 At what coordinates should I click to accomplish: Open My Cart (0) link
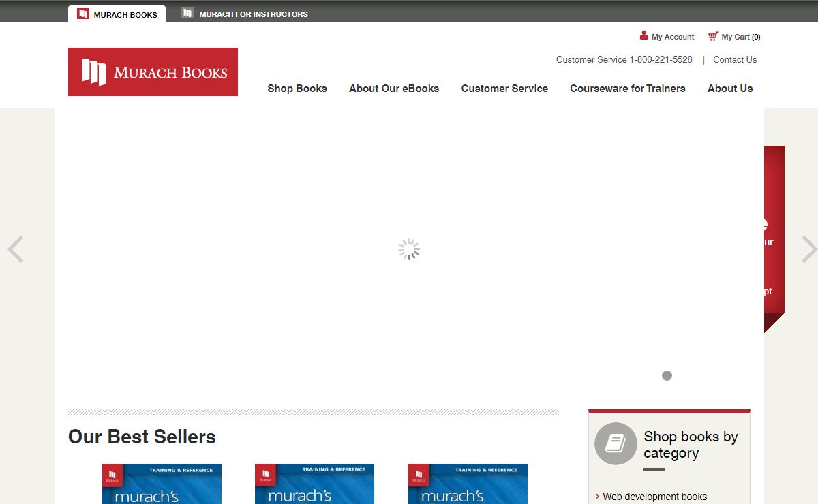(741, 37)
